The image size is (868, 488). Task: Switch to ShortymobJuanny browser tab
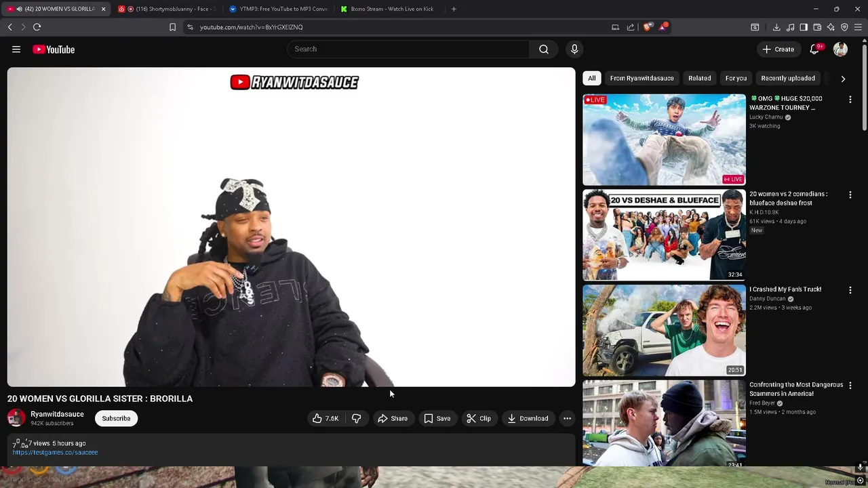pyautogui.click(x=165, y=9)
